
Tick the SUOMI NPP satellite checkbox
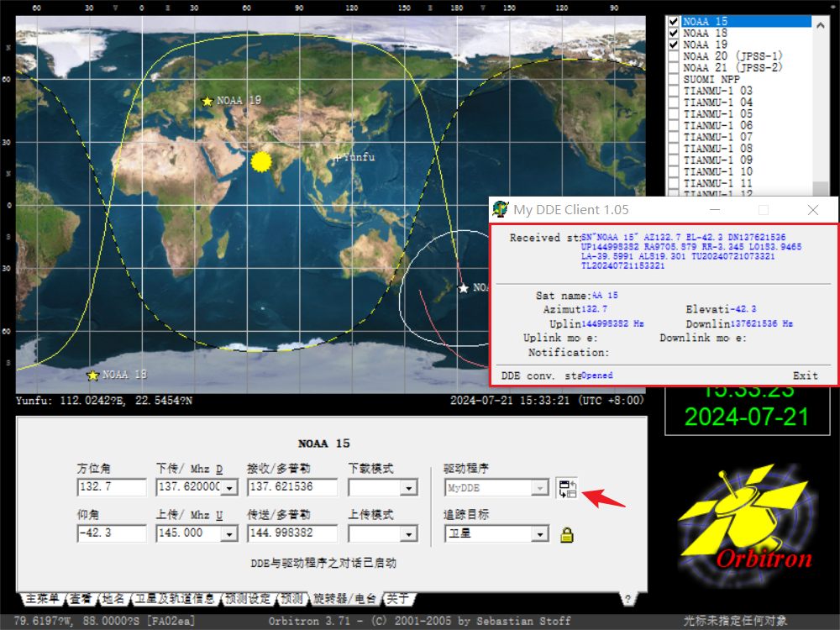tap(674, 79)
